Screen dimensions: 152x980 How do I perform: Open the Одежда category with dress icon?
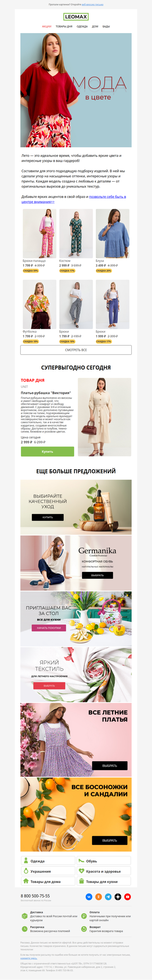coord(48,861)
